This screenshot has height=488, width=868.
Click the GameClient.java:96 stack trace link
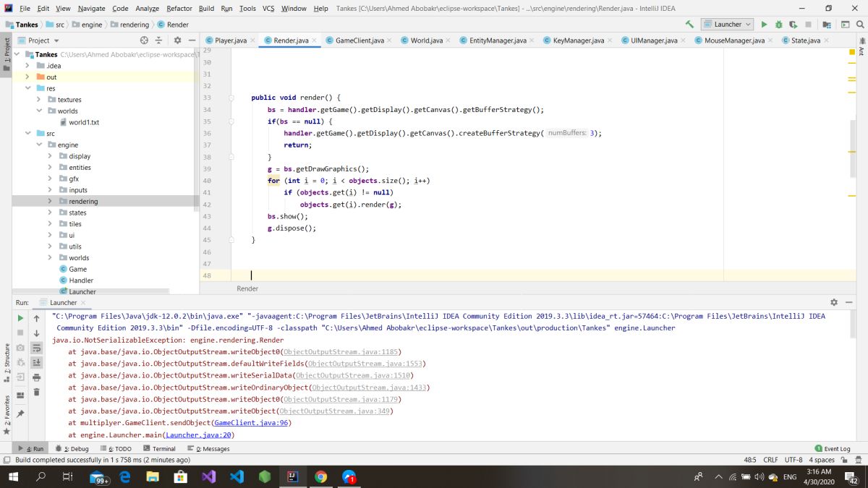click(x=250, y=423)
